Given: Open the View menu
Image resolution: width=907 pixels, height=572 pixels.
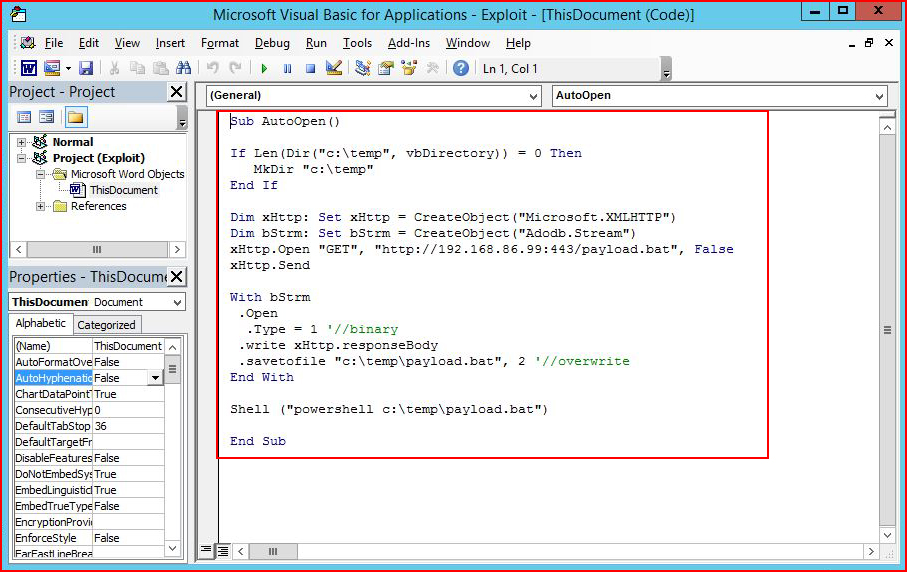Looking at the screenshot, I should tap(127, 43).
